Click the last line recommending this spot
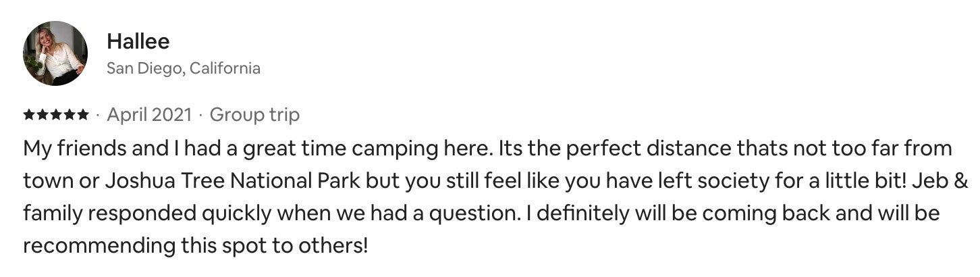Screen dimensions: 980x277 click(196, 246)
